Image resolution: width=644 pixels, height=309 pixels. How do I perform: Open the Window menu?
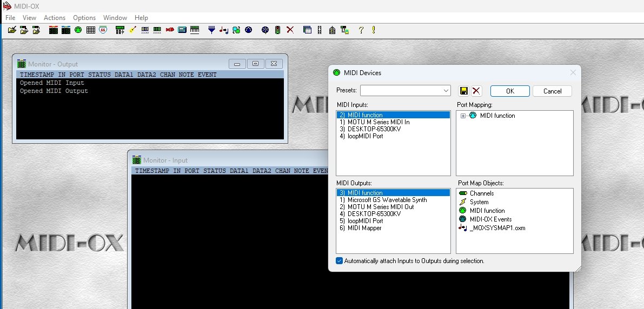[115, 18]
